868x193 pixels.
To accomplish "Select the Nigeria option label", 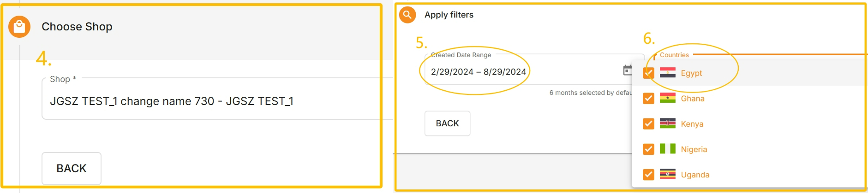I will [694, 149].
